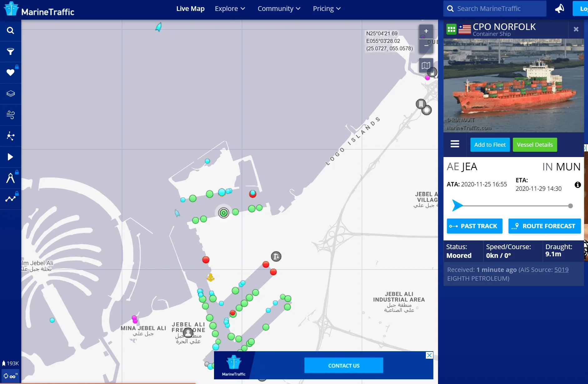Close the CPO NORFOLK vessel panel
Screen dimensions: 588x384
(x=576, y=29)
